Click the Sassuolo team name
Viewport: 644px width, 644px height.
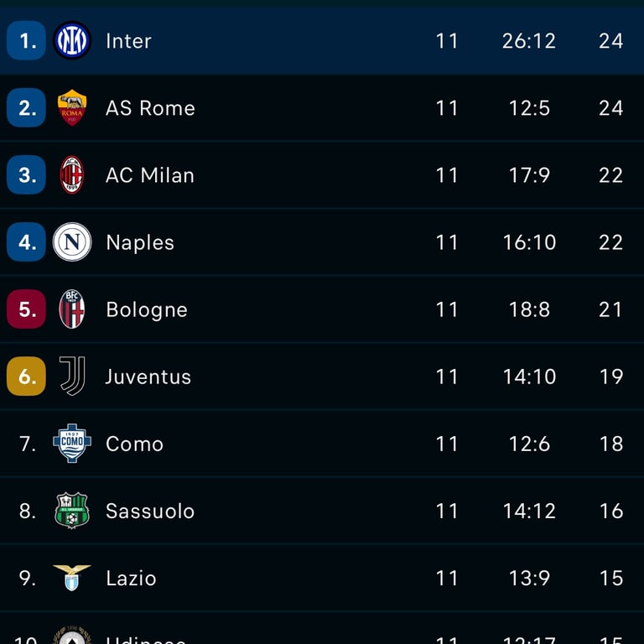(150, 511)
